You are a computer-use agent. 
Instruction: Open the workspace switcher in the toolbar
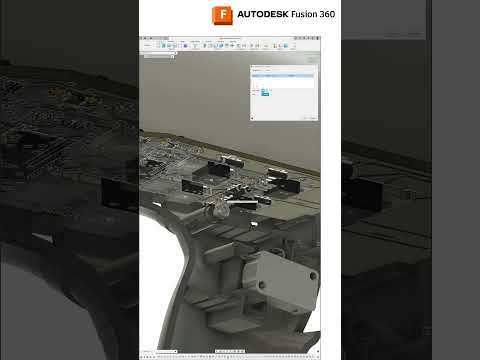(x=147, y=46)
